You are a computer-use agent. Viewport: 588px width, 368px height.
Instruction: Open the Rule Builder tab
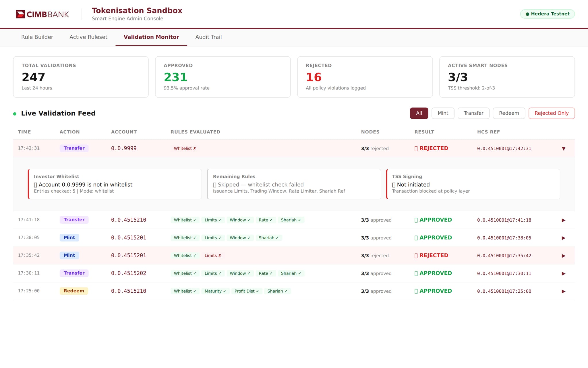coord(37,37)
